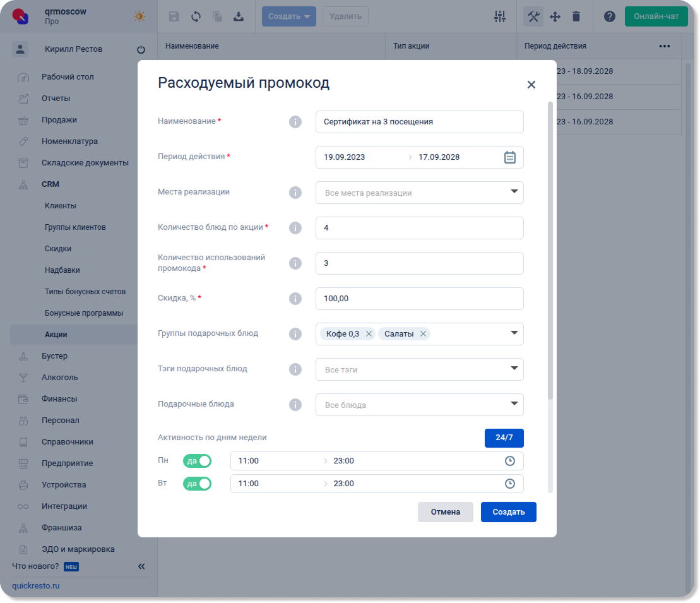
Task: Open the Места реализации dropdown
Action: tap(419, 193)
